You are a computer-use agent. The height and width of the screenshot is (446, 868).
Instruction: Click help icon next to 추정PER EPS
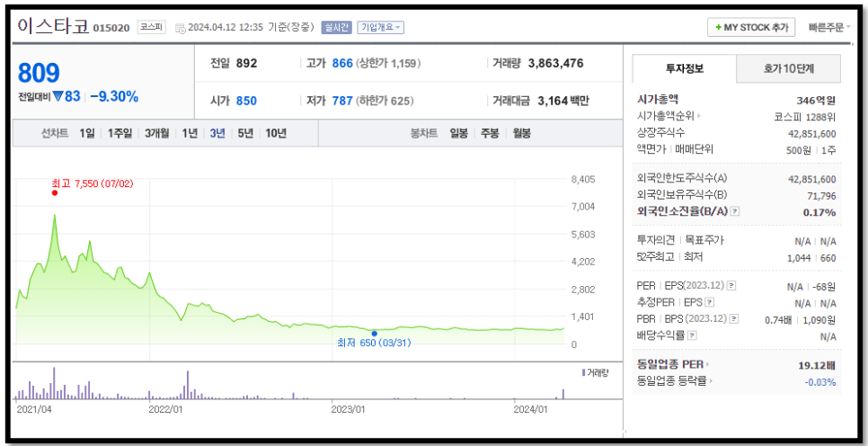coord(710,302)
